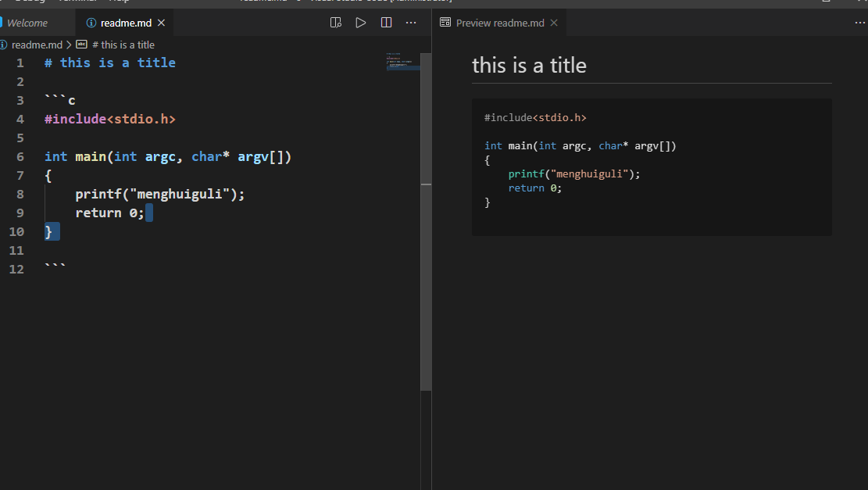This screenshot has height=490, width=868.
Task: Click the editor vertical scrollbar
Action: coord(426,221)
